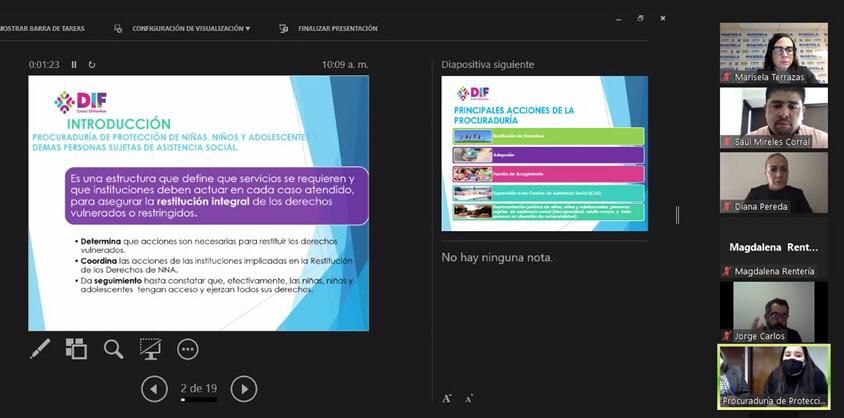Open more slideshow options ellipsis button
The width and height of the screenshot is (844, 418).
point(188,349)
